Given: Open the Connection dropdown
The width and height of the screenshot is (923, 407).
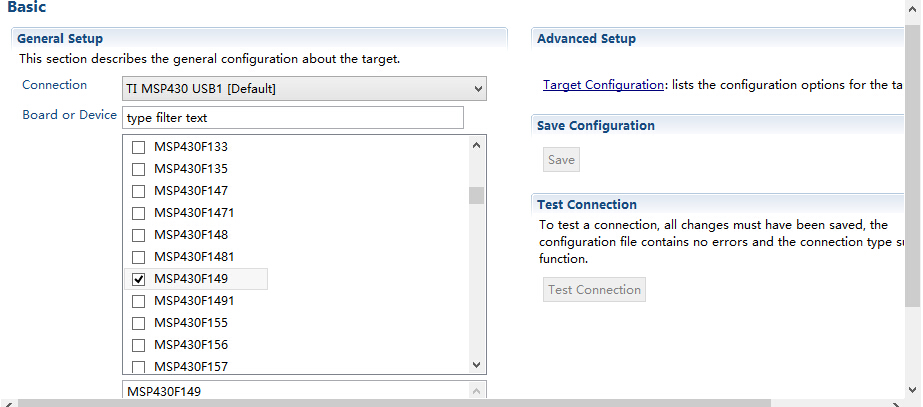Looking at the screenshot, I should point(304,89).
